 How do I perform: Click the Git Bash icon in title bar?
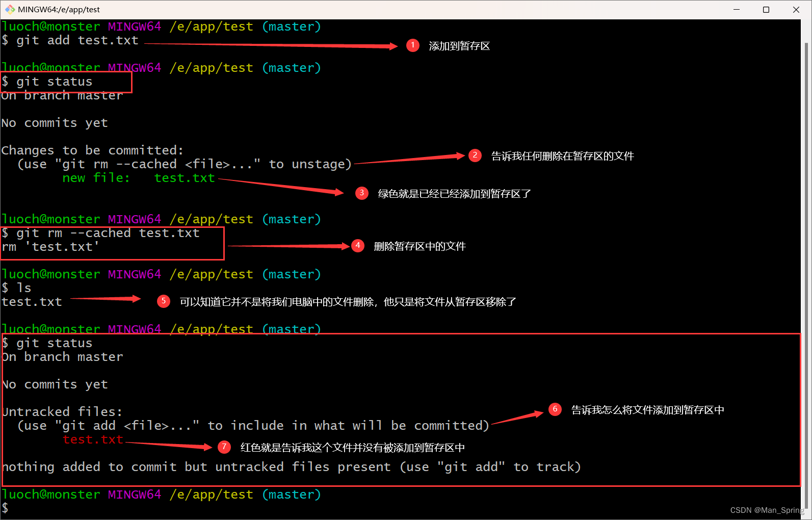(10, 9)
